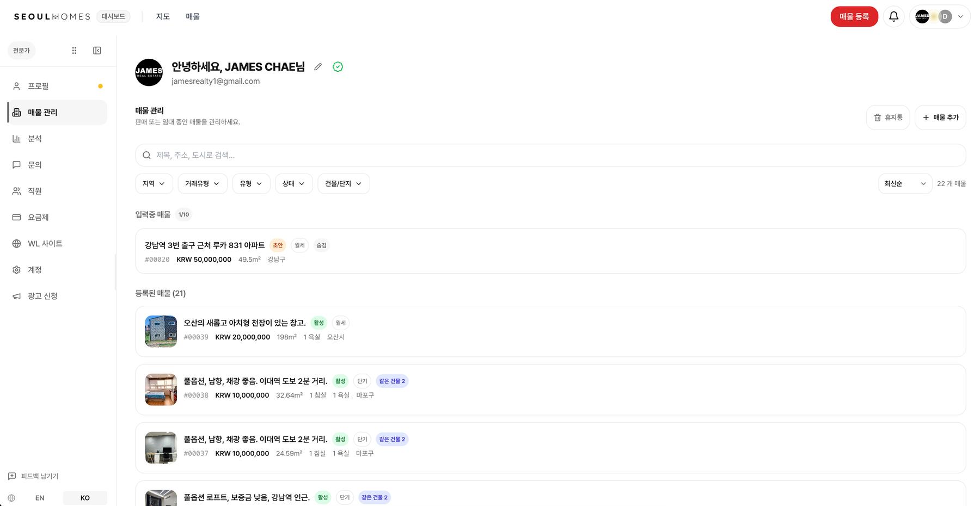Expand the 지역 filter dropdown
This screenshot has width=980, height=506.
click(x=154, y=184)
